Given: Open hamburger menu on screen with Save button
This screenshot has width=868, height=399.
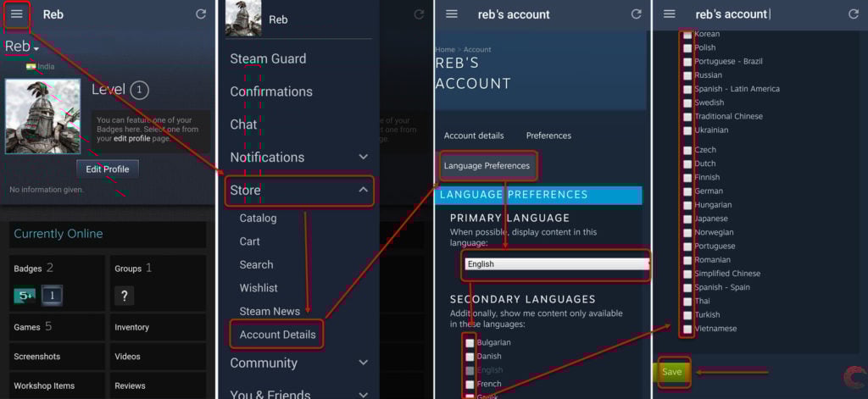Looking at the screenshot, I should click(x=670, y=14).
